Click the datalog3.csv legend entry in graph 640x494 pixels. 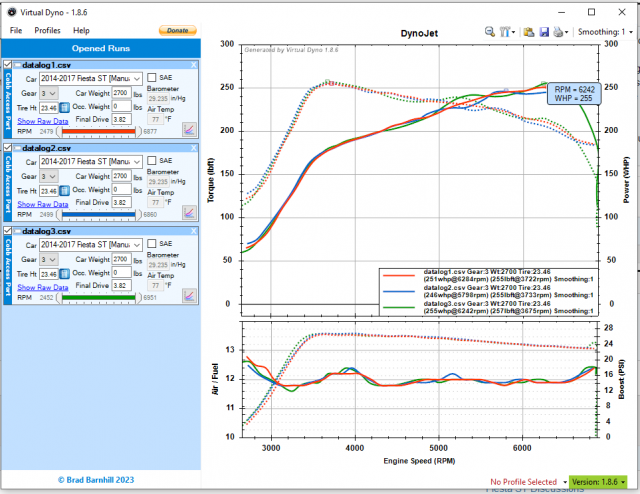click(x=488, y=307)
